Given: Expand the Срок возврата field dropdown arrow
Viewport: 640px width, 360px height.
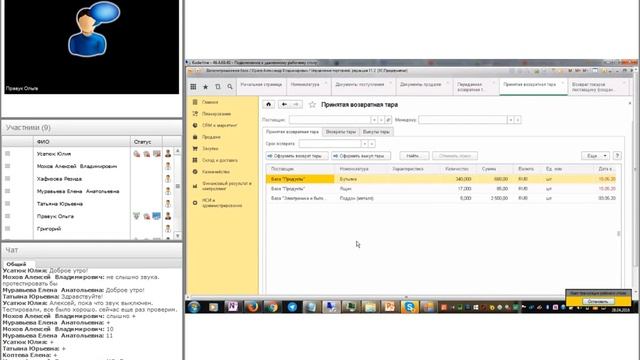Looking at the screenshot, I should pos(364,144).
